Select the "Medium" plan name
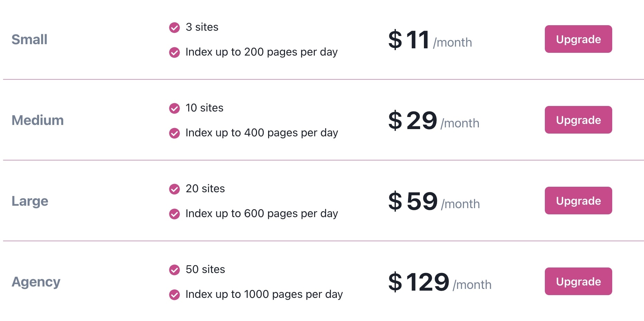 (x=38, y=120)
